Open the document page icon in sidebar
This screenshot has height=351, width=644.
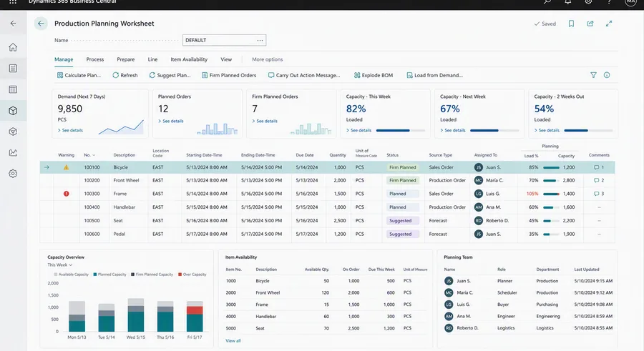13,68
